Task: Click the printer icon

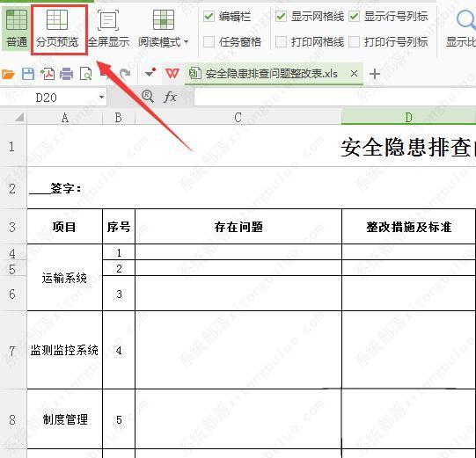Action: pos(67,74)
